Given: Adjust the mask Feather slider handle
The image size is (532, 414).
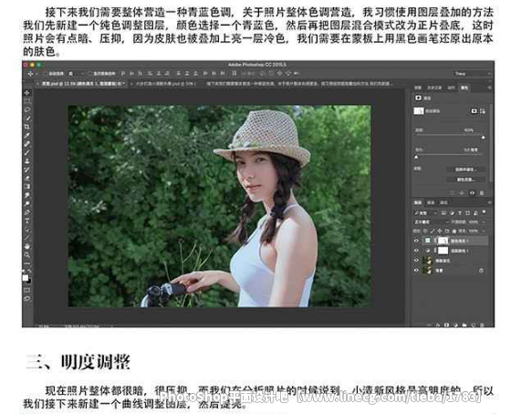Looking at the screenshot, I should [x=416, y=157].
